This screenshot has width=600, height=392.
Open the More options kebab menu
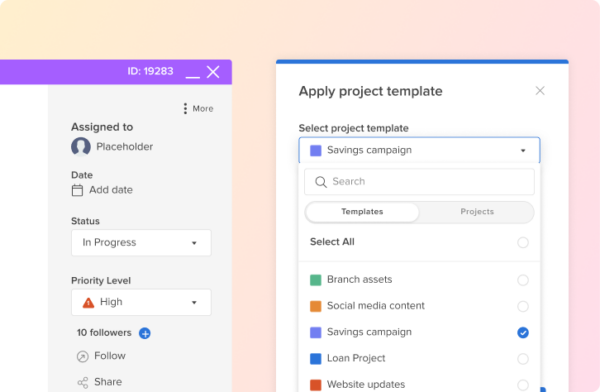(x=185, y=109)
